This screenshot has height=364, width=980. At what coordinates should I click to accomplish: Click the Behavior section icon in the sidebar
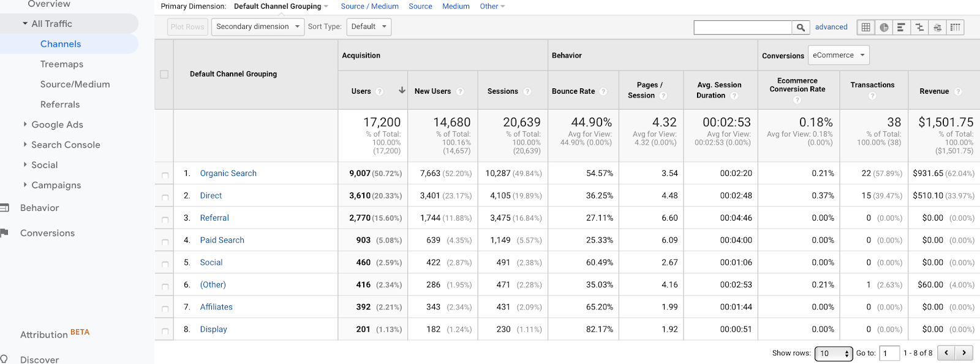(x=4, y=208)
